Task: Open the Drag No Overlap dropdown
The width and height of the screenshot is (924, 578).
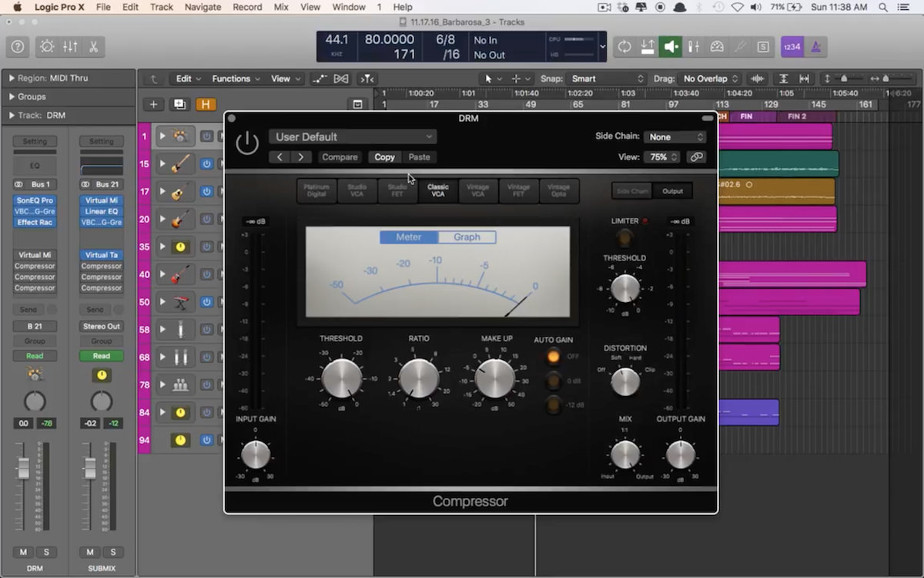Action: [x=711, y=79]
